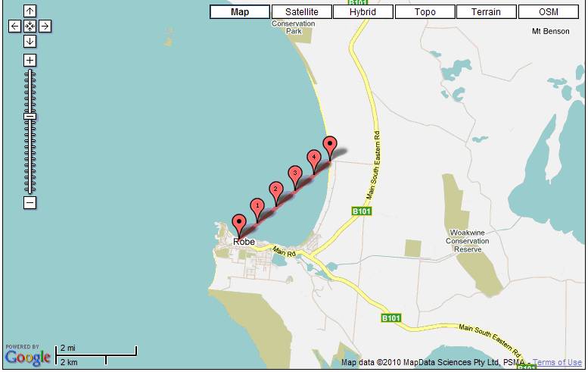Pan the map right with arrow

(45, 27)
